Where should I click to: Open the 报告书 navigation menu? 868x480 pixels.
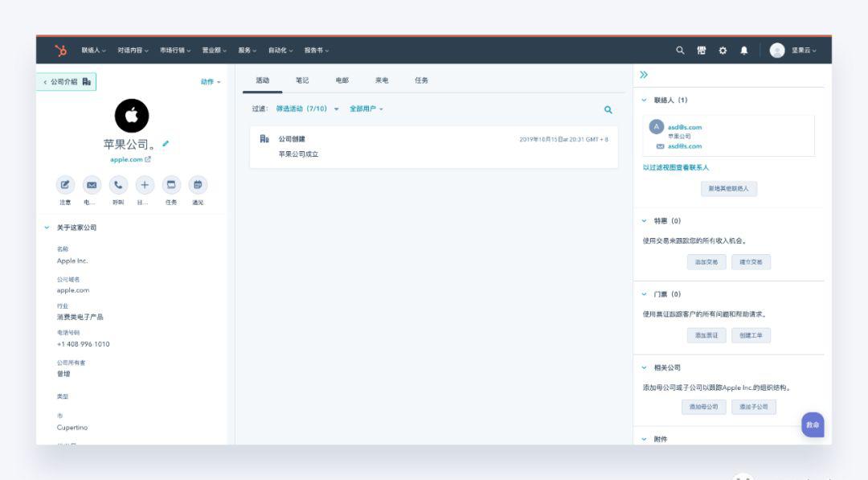tap(316, 51)
